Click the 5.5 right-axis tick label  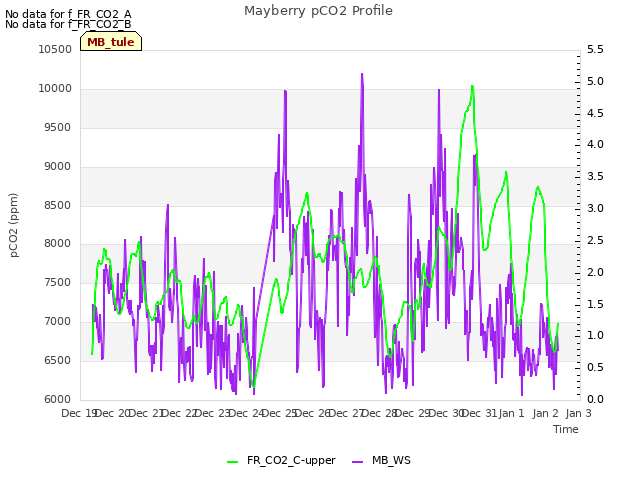point(595,49)
